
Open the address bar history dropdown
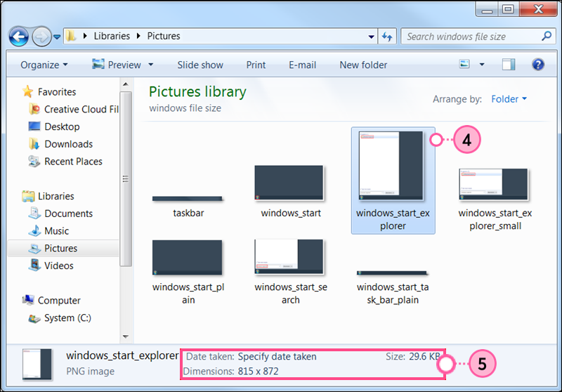(372, 37)
